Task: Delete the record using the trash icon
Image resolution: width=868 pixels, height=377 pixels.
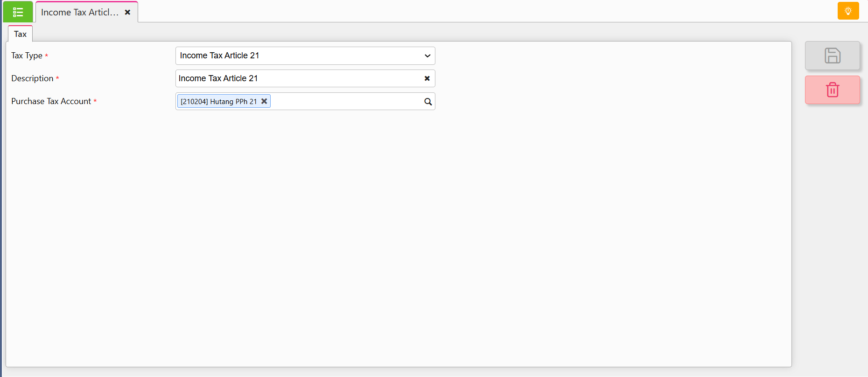Action: [832, 90]
